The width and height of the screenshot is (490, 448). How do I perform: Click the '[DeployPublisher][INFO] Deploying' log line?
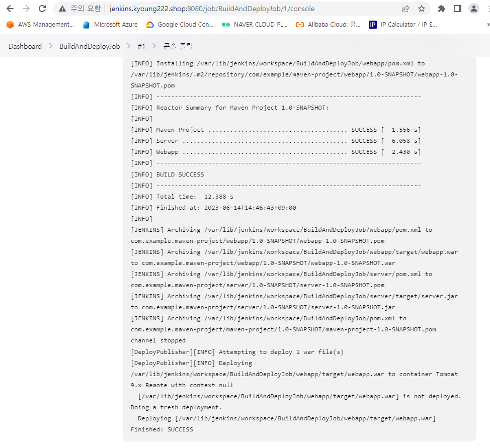point(191,363)
